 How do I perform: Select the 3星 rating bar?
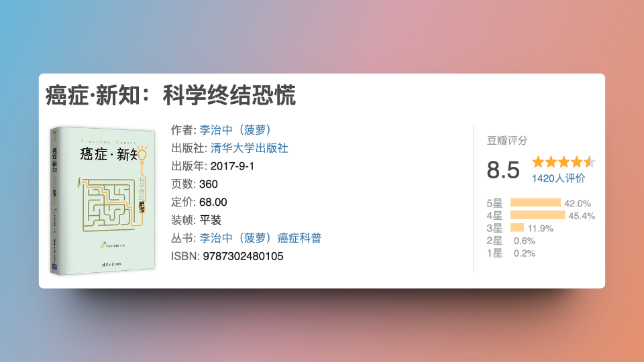coord(517,228)
